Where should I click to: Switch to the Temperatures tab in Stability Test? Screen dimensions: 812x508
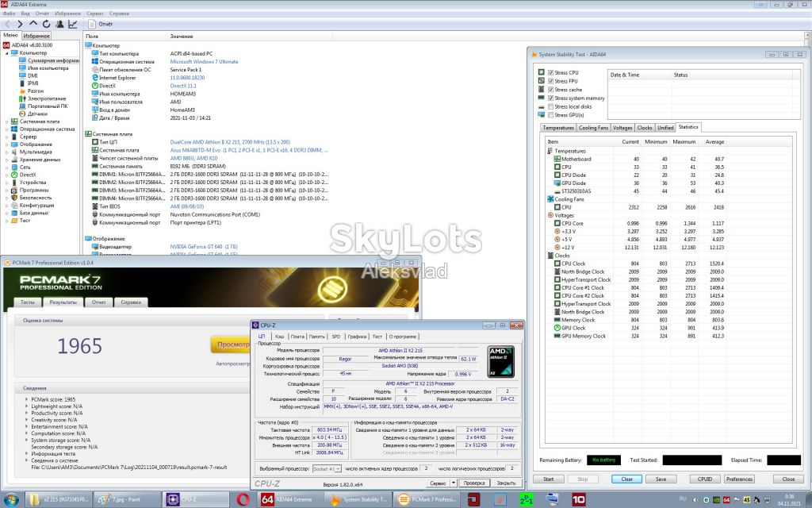tap(558, 128)
